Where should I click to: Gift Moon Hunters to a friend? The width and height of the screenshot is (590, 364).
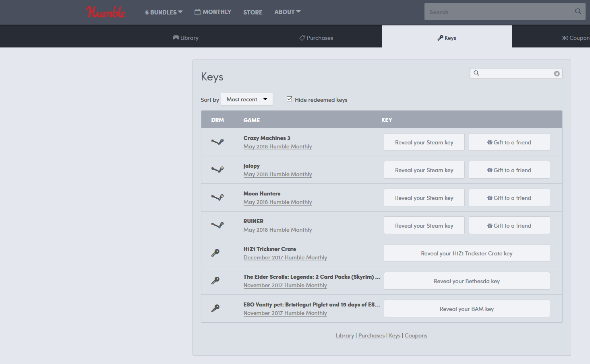[x=509, y=198]
